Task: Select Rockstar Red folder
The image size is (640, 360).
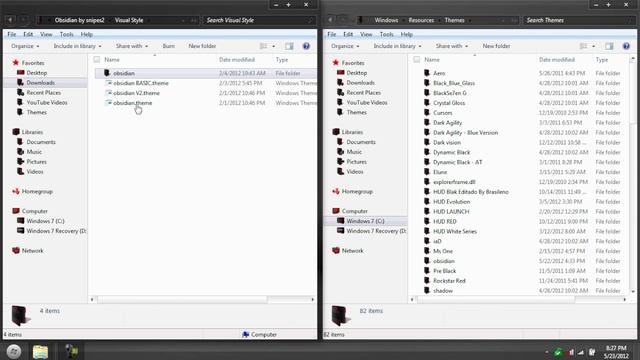Action: point(449,281)
